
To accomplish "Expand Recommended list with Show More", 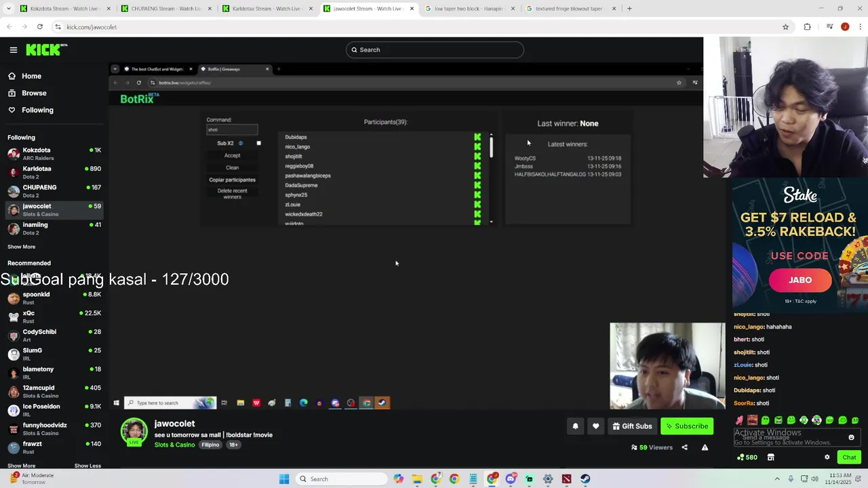I will [21, 466].
